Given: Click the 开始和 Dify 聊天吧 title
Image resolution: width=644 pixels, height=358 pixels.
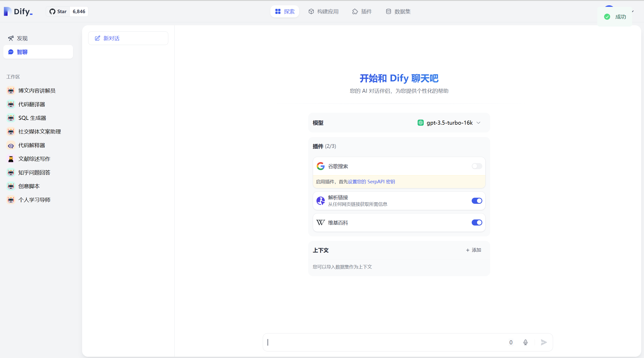Looking at the screenshot, I should tap(399, 78).
